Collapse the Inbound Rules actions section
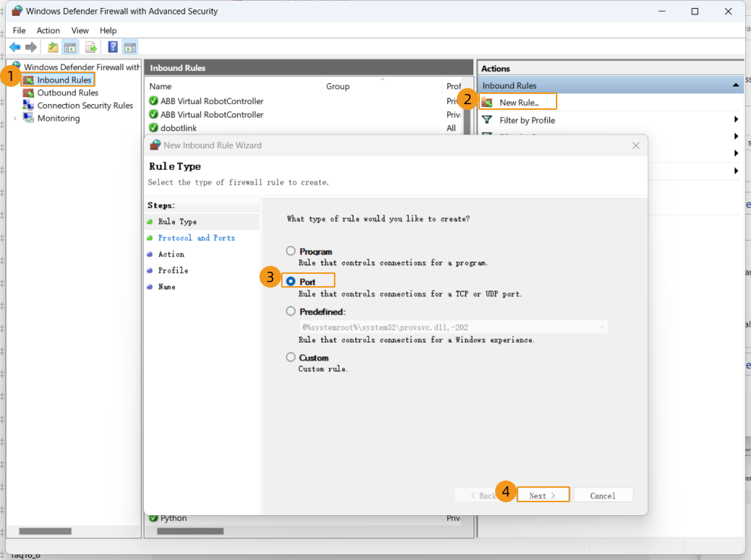751x560 pixels. click(736, 85)
